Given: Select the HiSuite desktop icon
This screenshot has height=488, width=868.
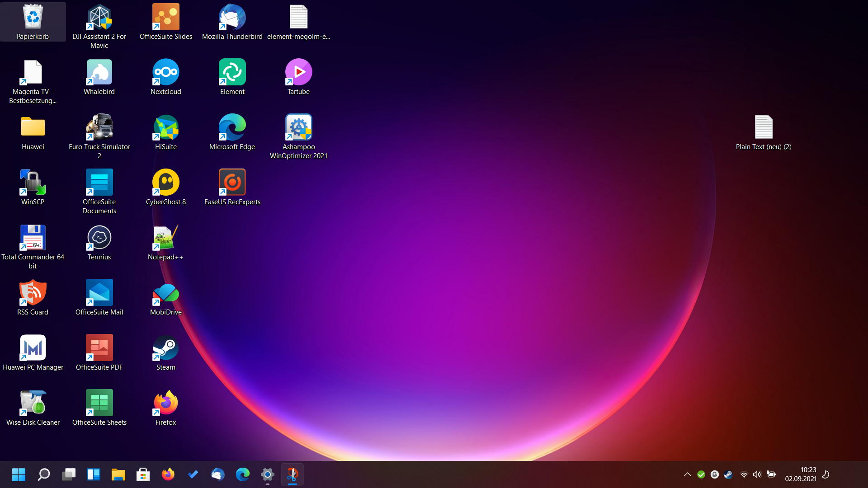Looking at the screenshot, I should point(166,132).
